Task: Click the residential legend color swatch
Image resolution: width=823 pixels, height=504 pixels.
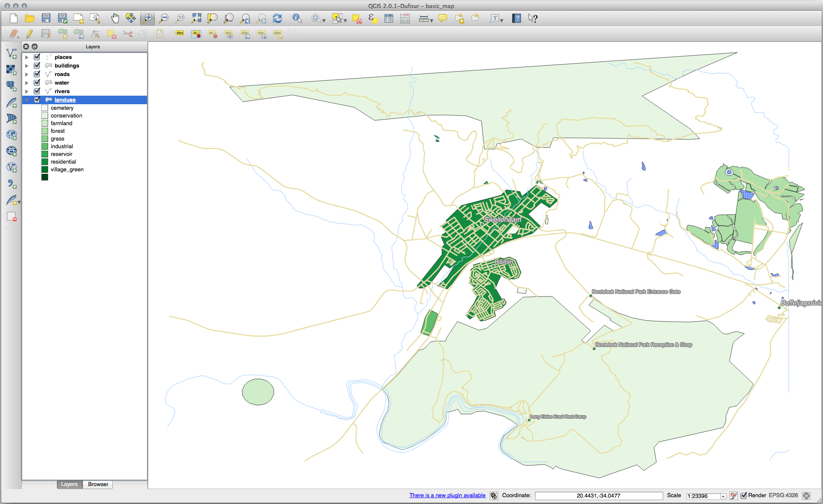Action: (x=45, y=162)
